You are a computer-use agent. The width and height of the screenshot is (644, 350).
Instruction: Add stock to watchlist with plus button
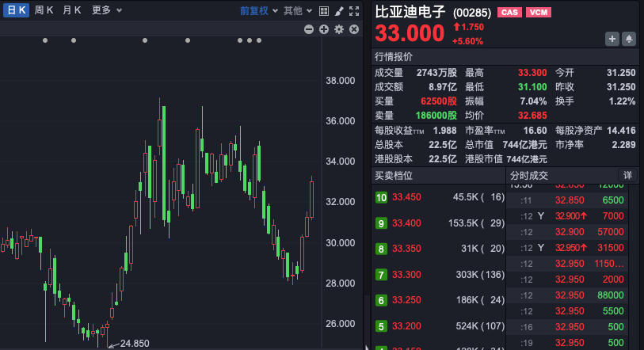pyautogui.click(x=612, y=38)
